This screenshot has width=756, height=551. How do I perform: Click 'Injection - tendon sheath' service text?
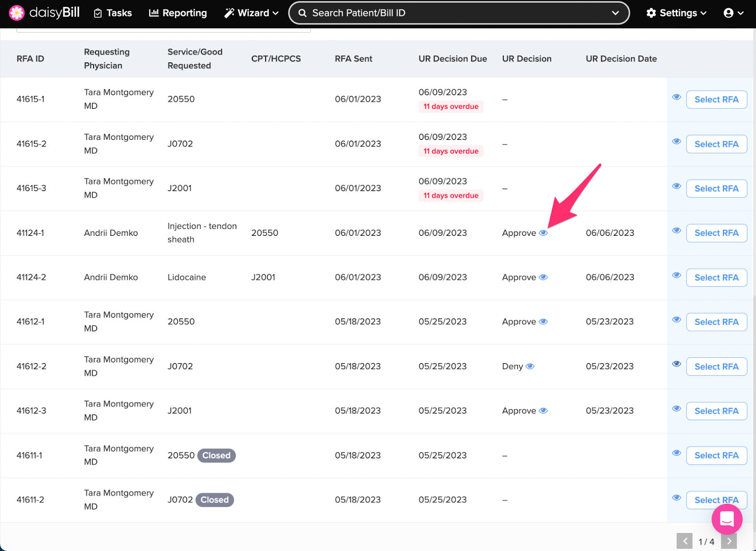pos(202,233)
